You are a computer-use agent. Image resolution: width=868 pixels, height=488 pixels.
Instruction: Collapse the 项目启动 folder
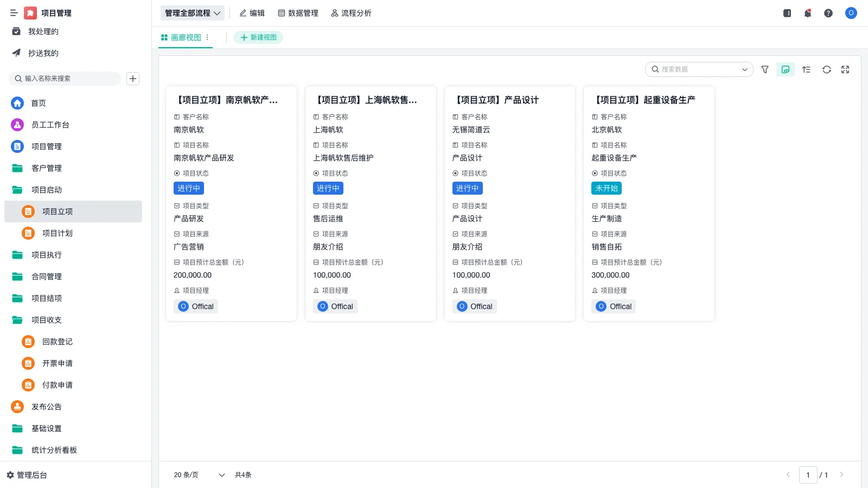pyautogui.click(x=47, y=190)
